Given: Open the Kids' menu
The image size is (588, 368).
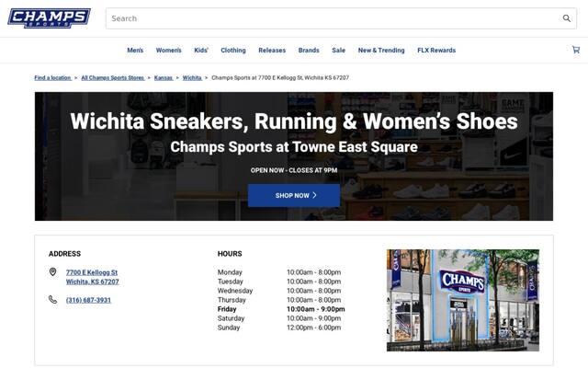Looking at the screenshot, I should pyautogui.click(x=201, y=51).
